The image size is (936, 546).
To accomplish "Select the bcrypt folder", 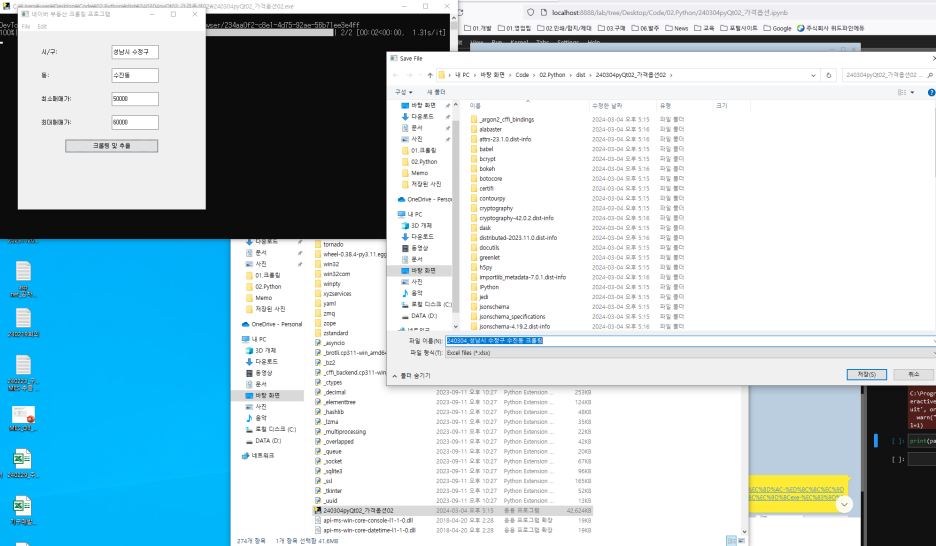I will [x=487, y=159].
